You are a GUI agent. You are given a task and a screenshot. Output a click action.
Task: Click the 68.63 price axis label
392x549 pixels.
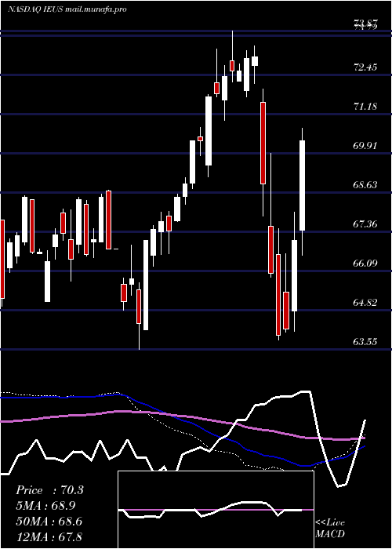[365, 184]
